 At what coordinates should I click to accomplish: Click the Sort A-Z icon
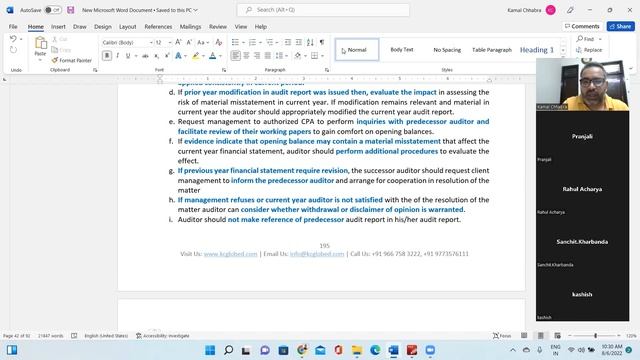tap(310, 42)
